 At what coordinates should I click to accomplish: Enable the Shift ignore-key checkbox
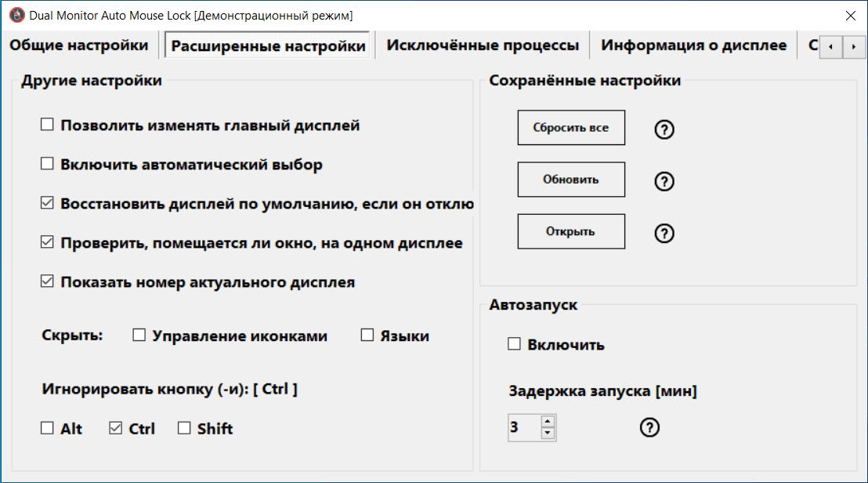point(184,428)
